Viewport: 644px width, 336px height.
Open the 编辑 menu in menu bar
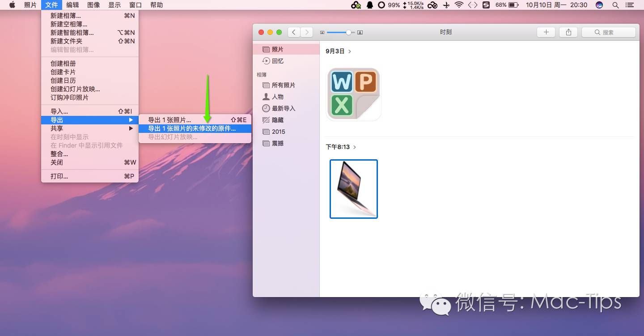72,5
